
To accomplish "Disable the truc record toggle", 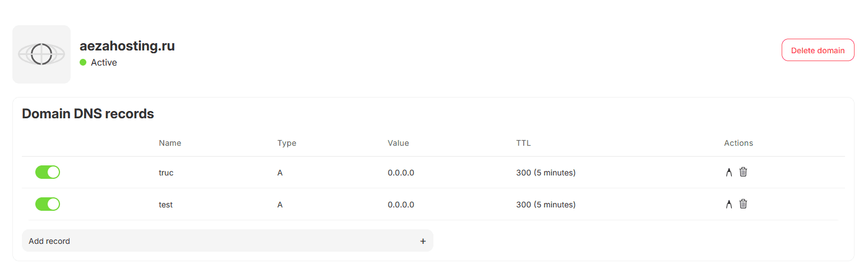I will tap(48, 172).
